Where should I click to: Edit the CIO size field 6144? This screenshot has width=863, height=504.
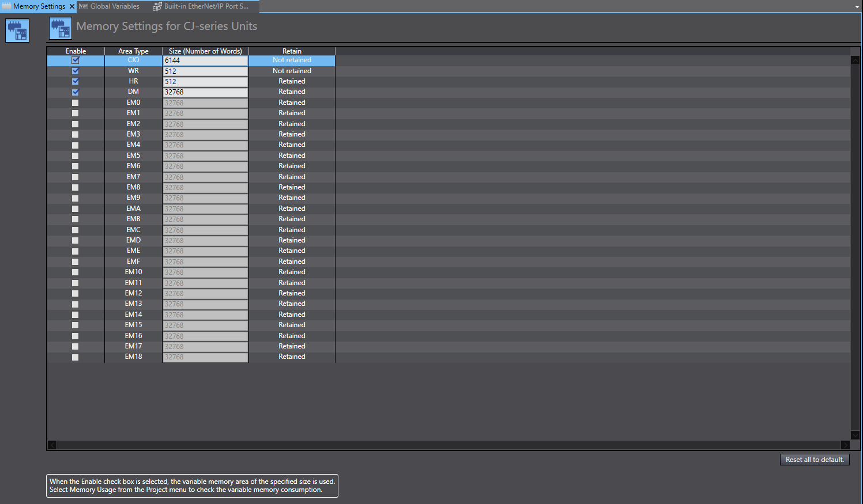pyautogui.click(x=205, y=60)
